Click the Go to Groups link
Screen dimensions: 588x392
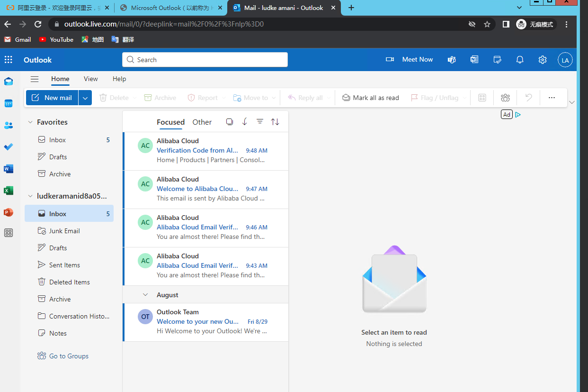(x=69, y=356)
